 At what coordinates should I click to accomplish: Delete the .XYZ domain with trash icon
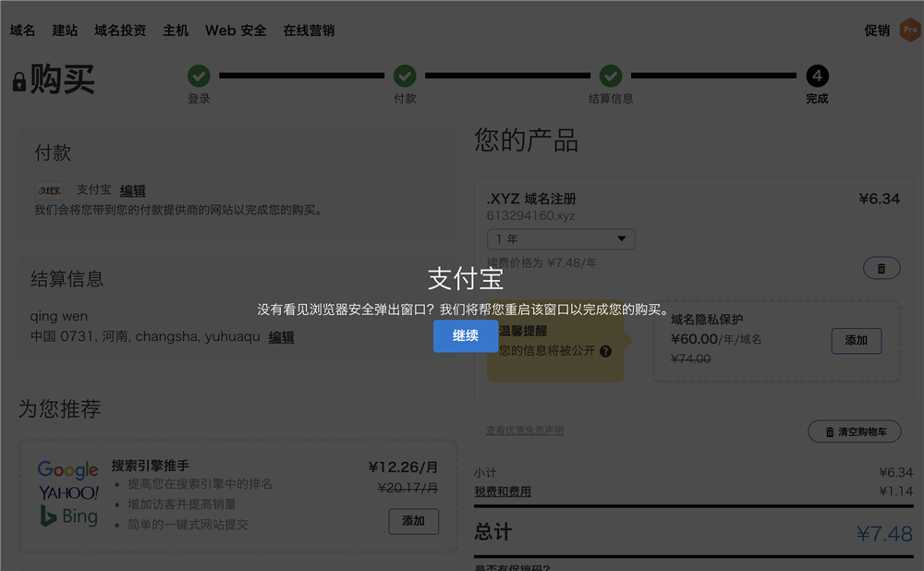coord(881,268)
